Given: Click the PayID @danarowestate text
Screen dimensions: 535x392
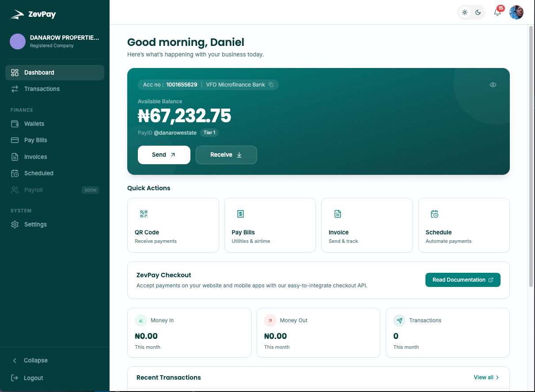Looking at the screenshot, I should pyautogui.click(x=167, y=133).
